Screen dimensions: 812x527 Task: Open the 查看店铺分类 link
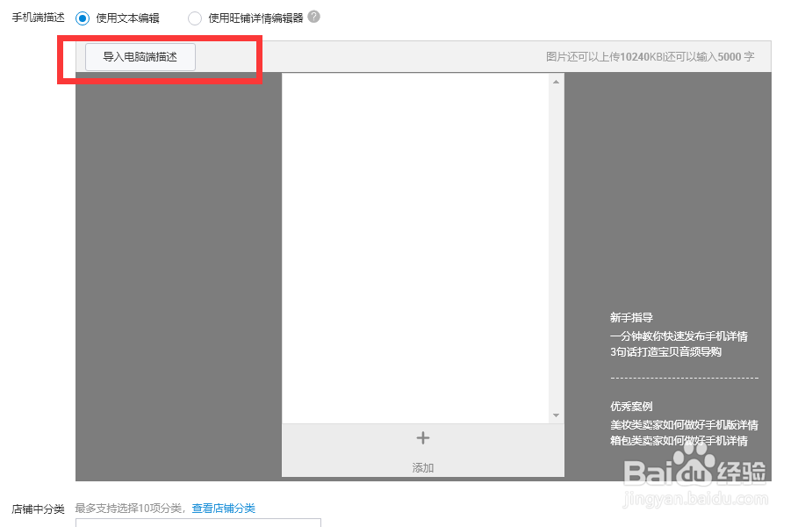click(x=223, y=508)
